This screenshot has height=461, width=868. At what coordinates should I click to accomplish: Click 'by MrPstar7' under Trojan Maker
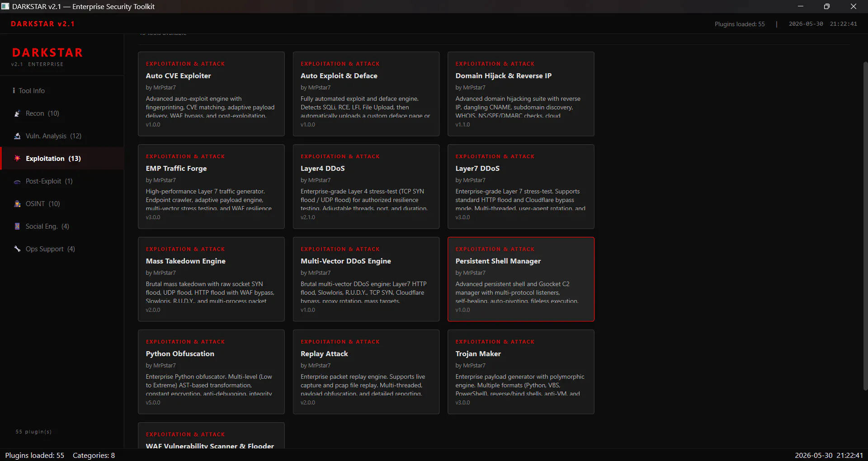(x=470, y=366)
